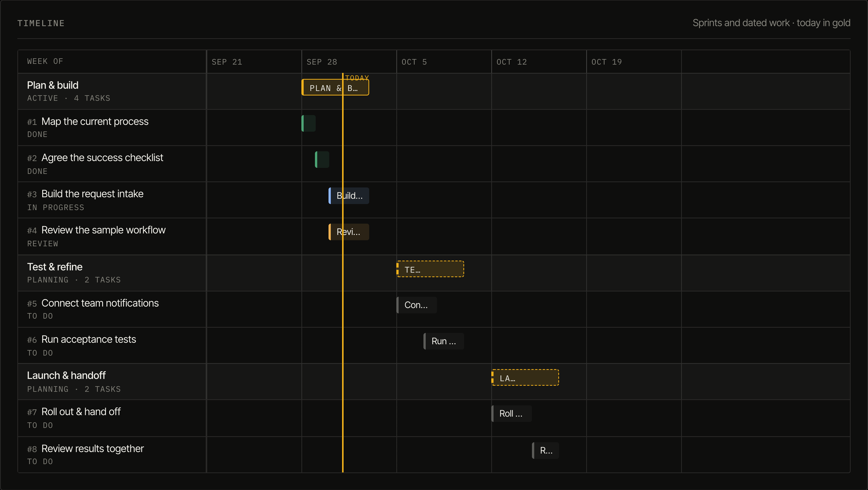868x490 pixels.
Task: Open task Run acceptance tests
Action: point(89,339)
